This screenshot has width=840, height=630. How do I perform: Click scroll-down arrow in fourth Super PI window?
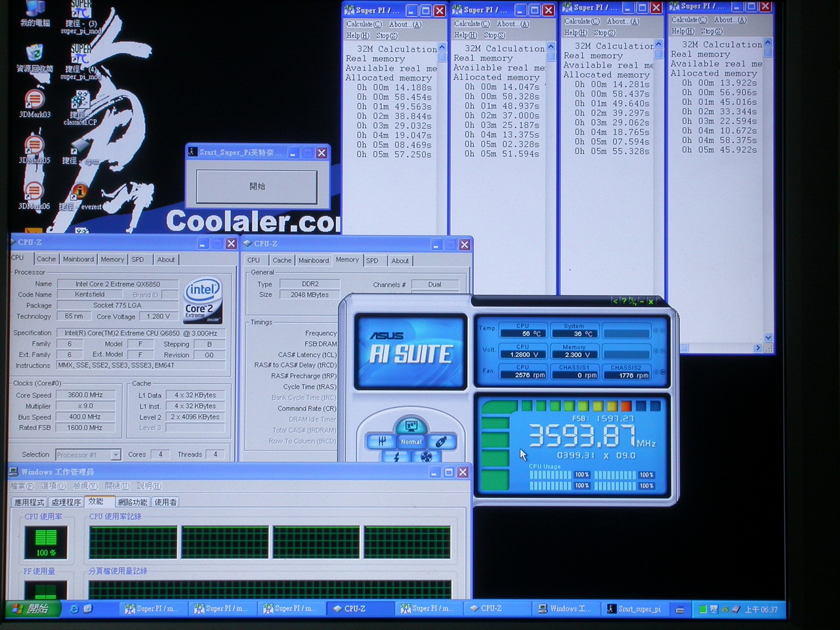click(x=768, y=337)
